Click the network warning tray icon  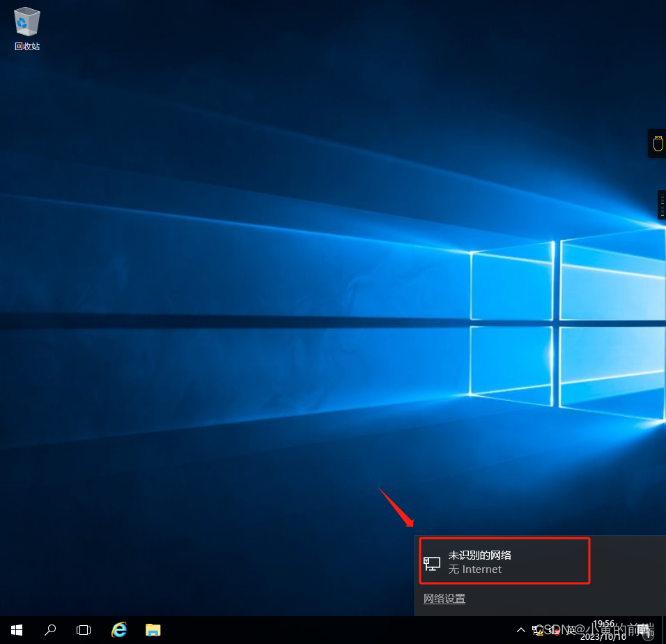538,630
